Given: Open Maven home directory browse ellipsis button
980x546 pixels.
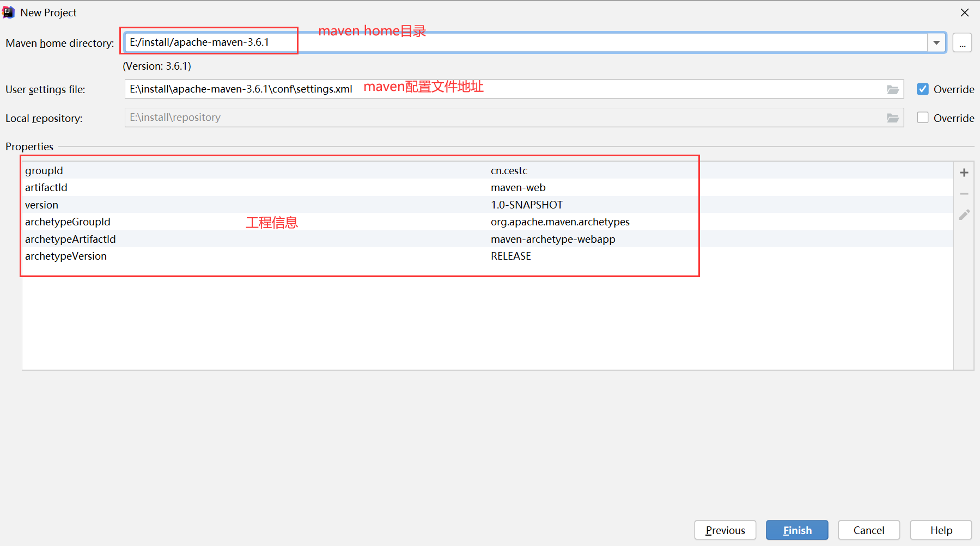Looking at the screenshot, I should pos(962,43).
